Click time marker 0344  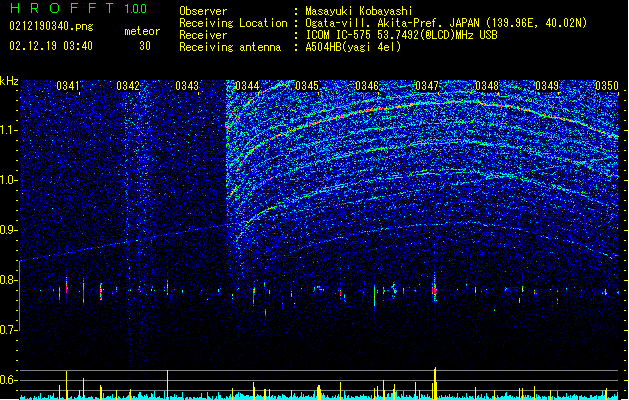click(x=247, y=86)
